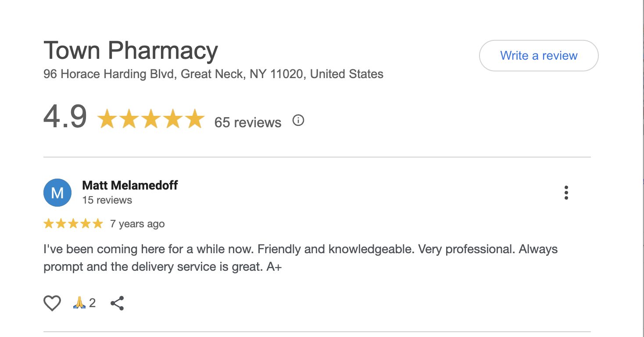Click Matt Melamedoff's blue M avatar
The width and height of the screenshot is (644, 337).
click(57, 193)
